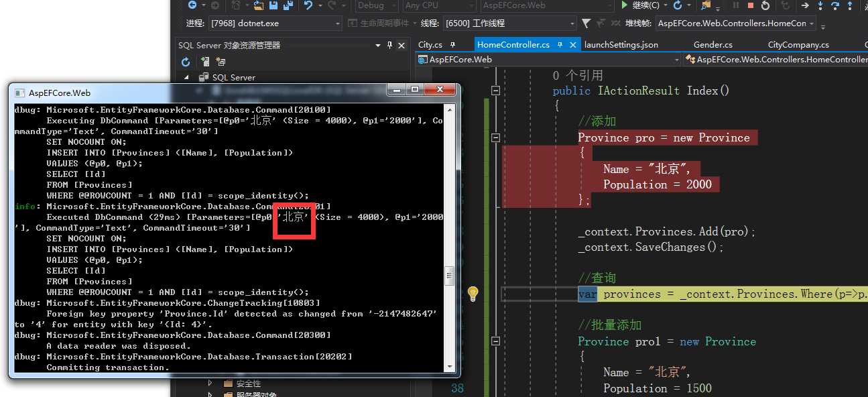Restart the browser-refresh icon next to 继续
The width and height of the screenshot is (868, 397).
pyautogui.click(x=678, y=5)
